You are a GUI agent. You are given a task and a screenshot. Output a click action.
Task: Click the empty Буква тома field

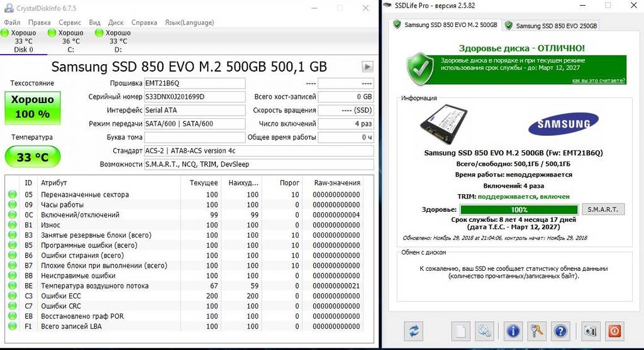point(195,138)
